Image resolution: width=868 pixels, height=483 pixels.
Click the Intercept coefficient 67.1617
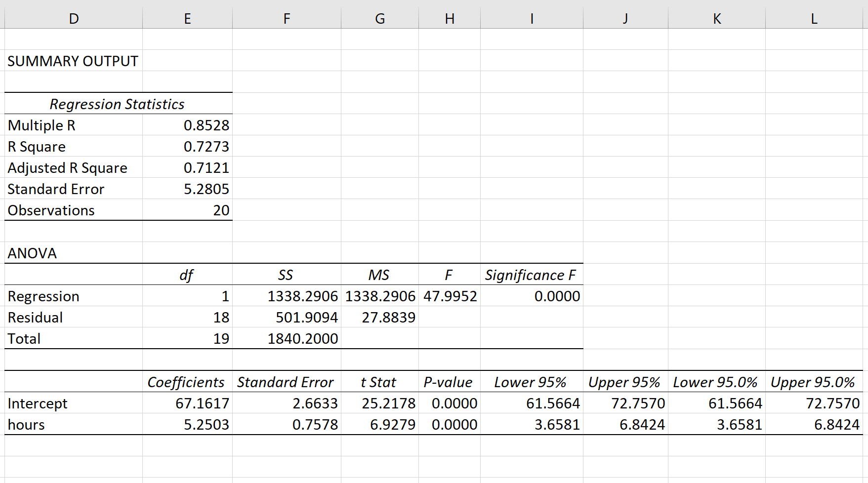[202, 403]
